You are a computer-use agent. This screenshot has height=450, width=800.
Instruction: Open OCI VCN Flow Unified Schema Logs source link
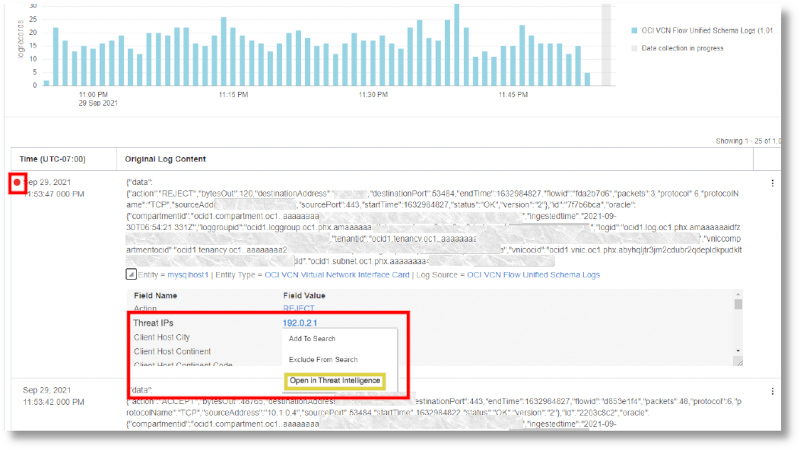533,274
